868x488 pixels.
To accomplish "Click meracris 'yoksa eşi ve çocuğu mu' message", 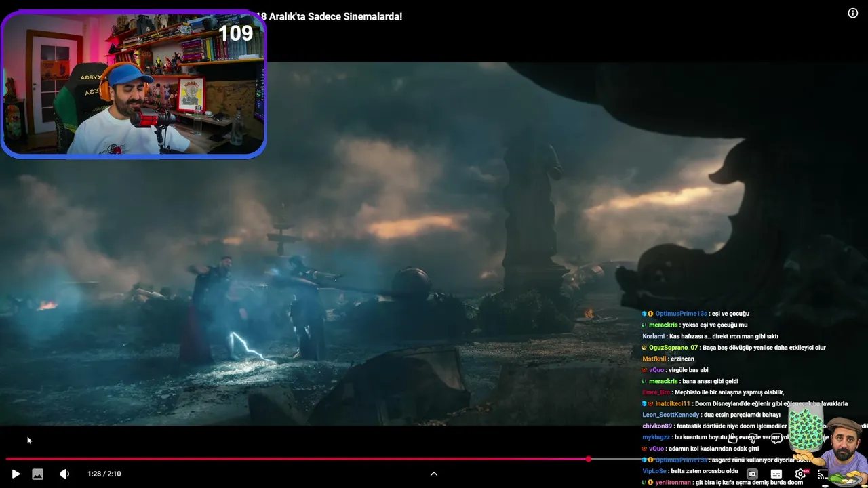I will point(694,325).
